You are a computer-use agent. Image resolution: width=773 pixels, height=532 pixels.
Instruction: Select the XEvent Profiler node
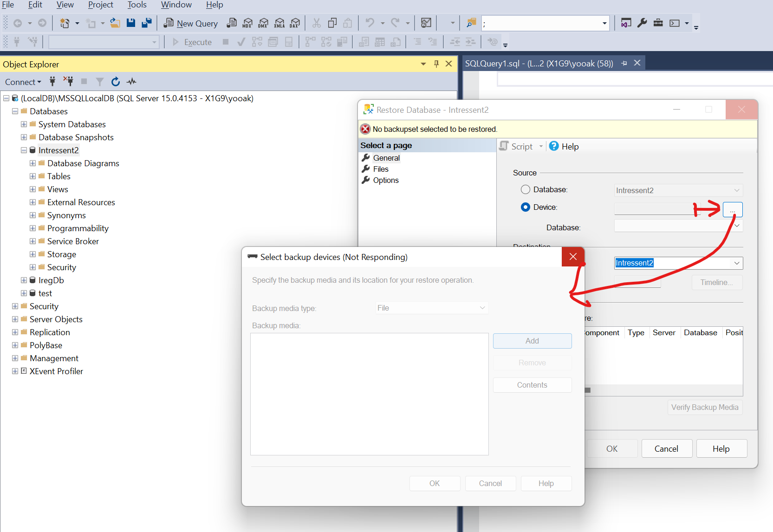(x=56, y=371)
